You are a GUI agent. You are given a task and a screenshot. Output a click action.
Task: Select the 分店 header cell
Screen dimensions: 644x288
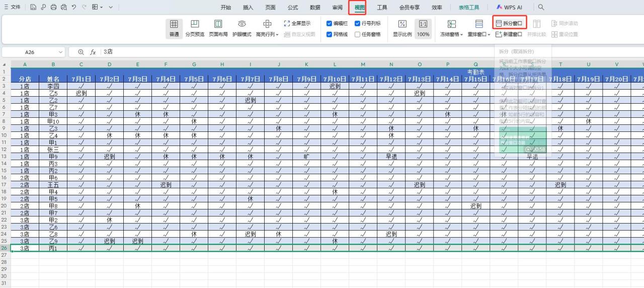point(25,79)
